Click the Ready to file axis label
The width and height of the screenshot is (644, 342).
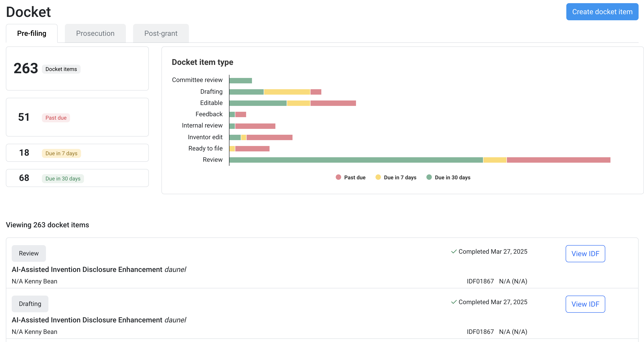click(x=205, y=148)
